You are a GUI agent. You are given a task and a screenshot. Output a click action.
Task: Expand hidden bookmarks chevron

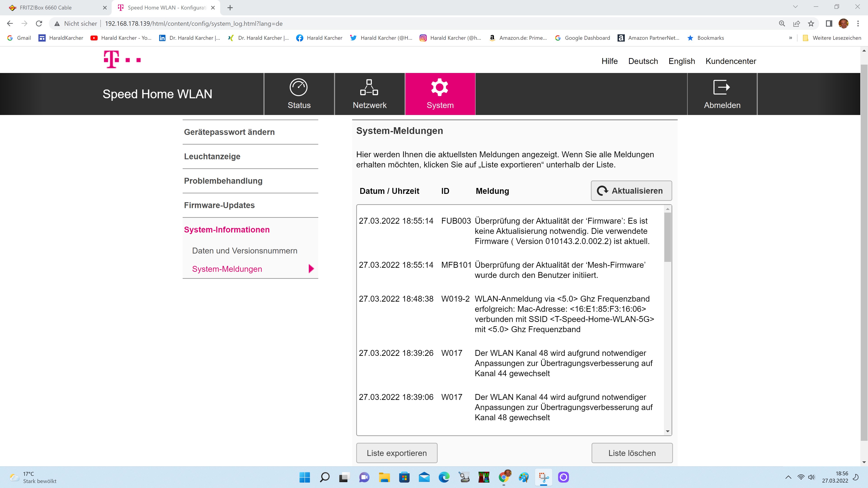(x=790, y=38)
